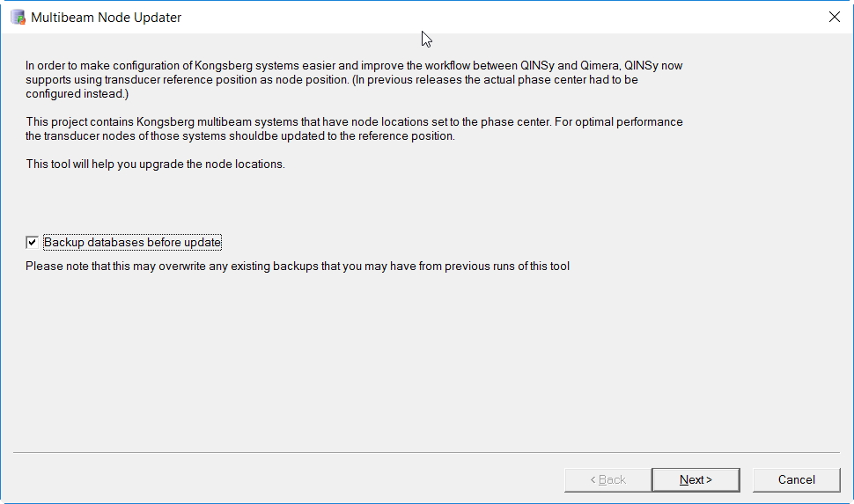
Task: Click the disabled Back button
Action: pyautogui.click(x=607, y=480)
